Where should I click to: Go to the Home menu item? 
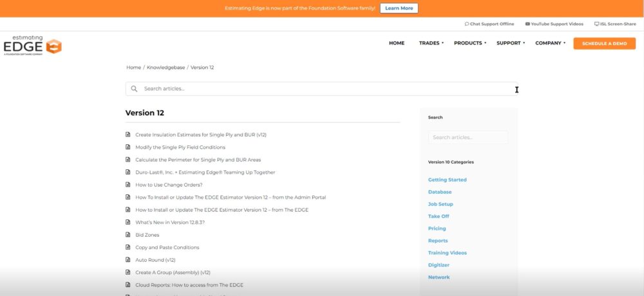click(x=397, y=43)
